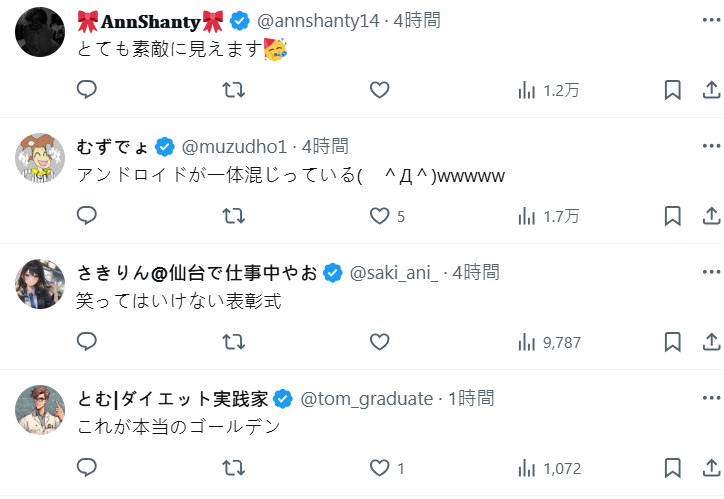The height and width of the screenshot is (499, 724).
Task: Reply to the muzudho1 tweet
Action: click(x=87, y=216)
